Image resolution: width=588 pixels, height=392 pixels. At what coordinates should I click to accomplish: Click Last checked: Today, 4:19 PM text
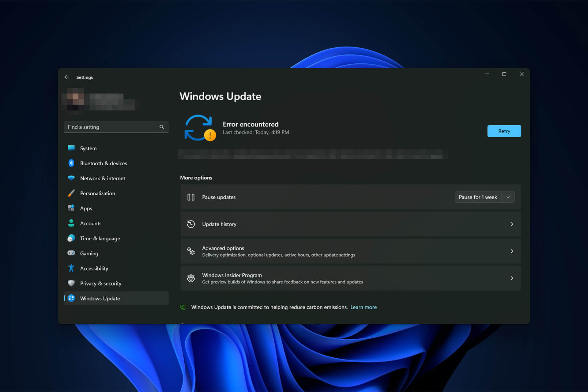click(256, 132)
